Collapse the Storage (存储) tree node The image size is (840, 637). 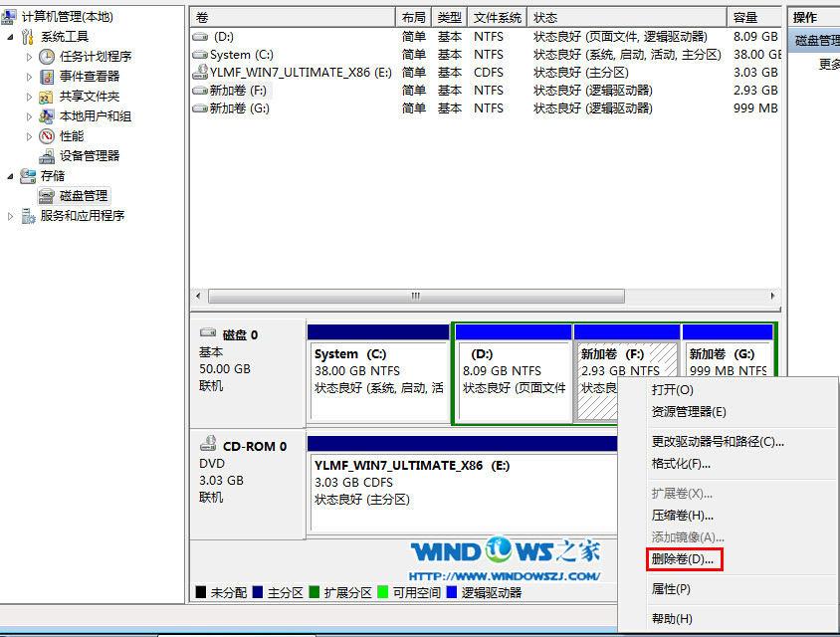11,176
